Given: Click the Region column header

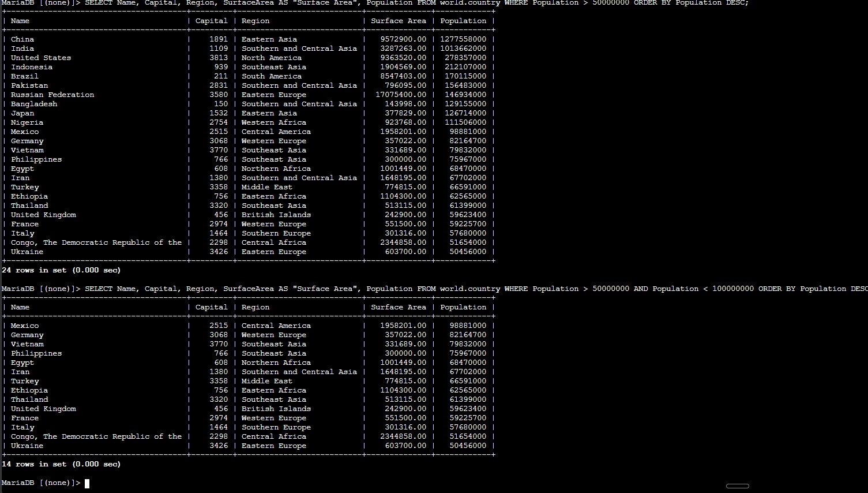Looking at the screenshot, I should coord(255,20).
